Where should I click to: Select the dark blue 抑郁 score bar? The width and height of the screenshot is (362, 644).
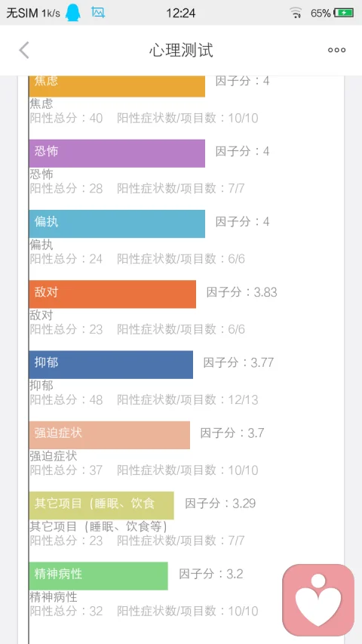111,365
